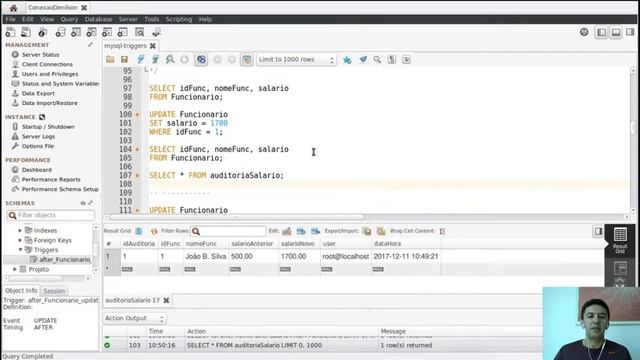Execute the script with the lightning icon

pyautogui.click(x=141, y=60)
